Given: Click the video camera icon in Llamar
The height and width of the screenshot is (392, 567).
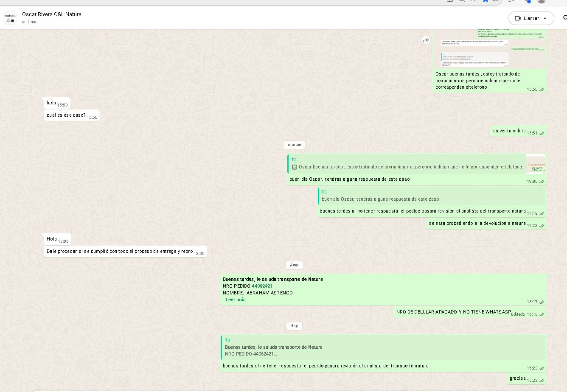Looking at the screenshot, I should pyautogui.click(x=518, y=18).
